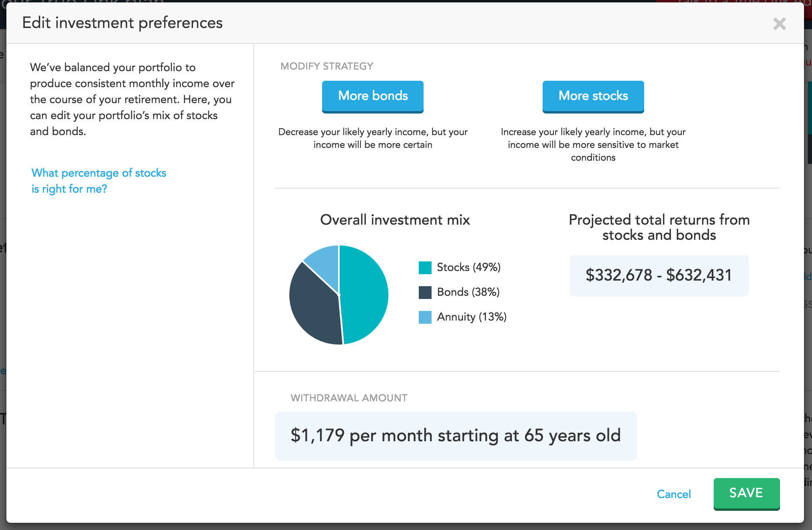Click the Stocks (49%) legend label

(468, 267)
